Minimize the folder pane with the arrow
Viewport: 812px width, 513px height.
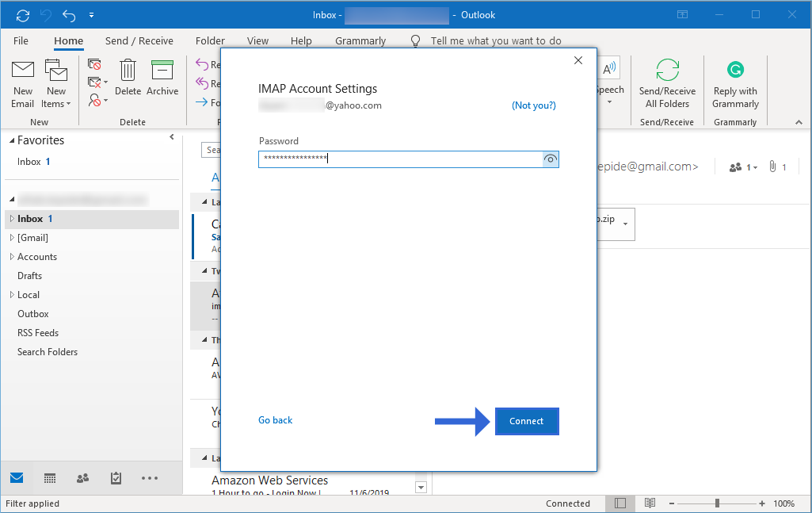[172, 137]
